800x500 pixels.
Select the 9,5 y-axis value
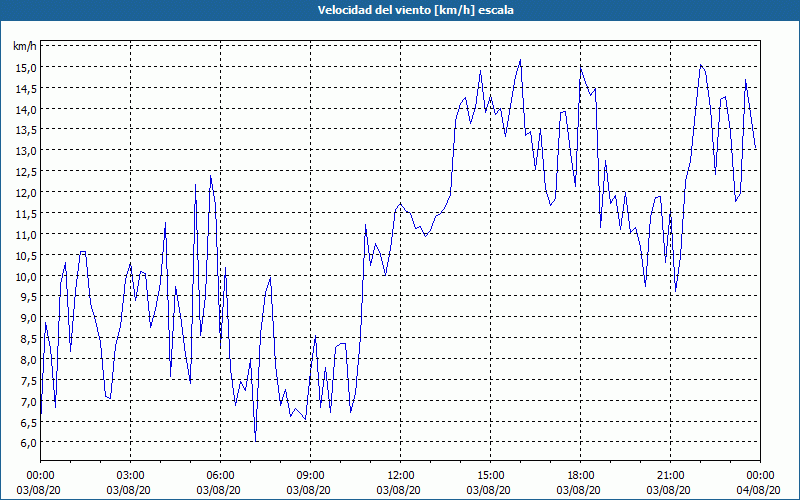[27, 297]
